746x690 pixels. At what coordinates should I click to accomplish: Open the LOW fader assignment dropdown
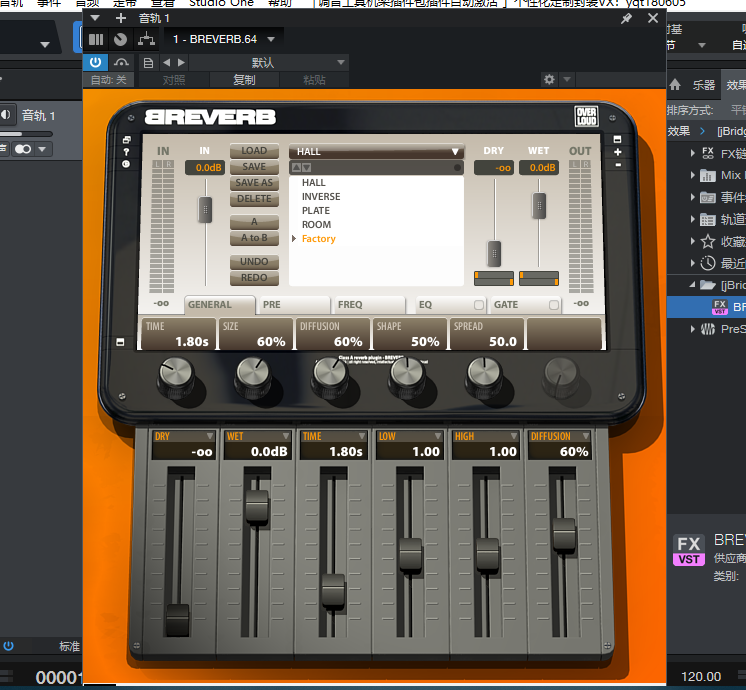438,436
